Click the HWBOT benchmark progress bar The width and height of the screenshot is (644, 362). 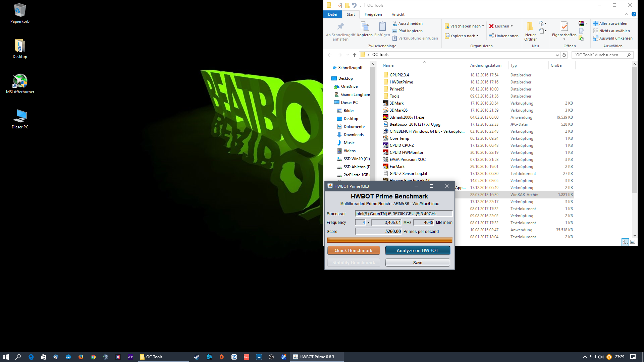coord(389,240)
